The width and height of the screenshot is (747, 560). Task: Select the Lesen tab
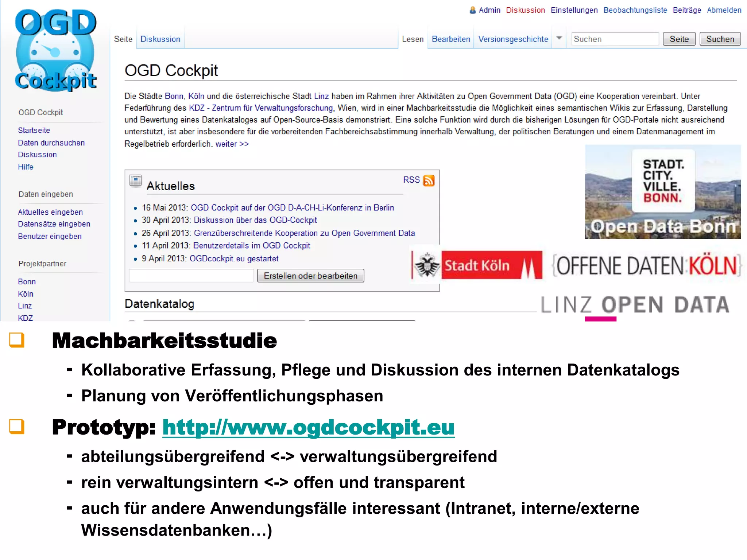[413, 39]
